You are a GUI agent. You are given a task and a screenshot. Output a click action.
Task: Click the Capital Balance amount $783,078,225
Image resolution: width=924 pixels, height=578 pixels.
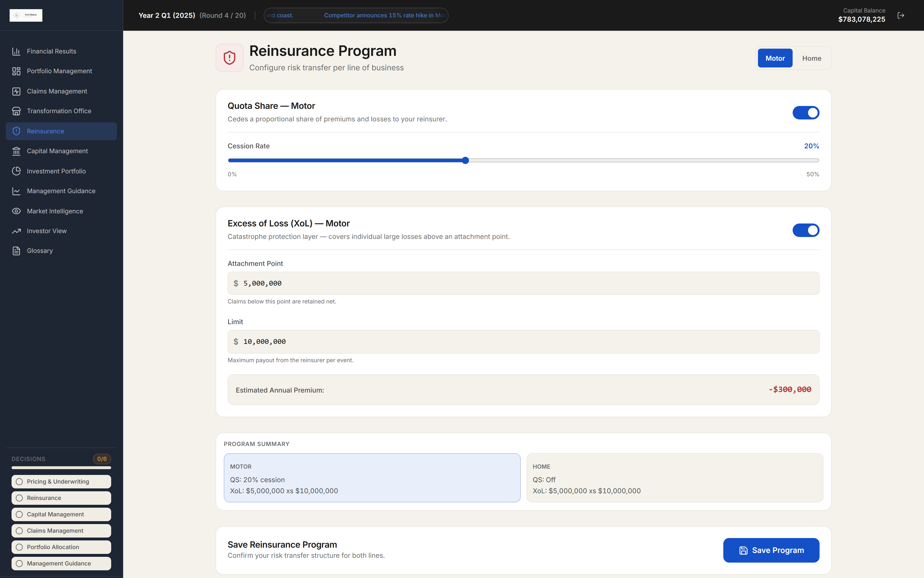pos(861,20)
